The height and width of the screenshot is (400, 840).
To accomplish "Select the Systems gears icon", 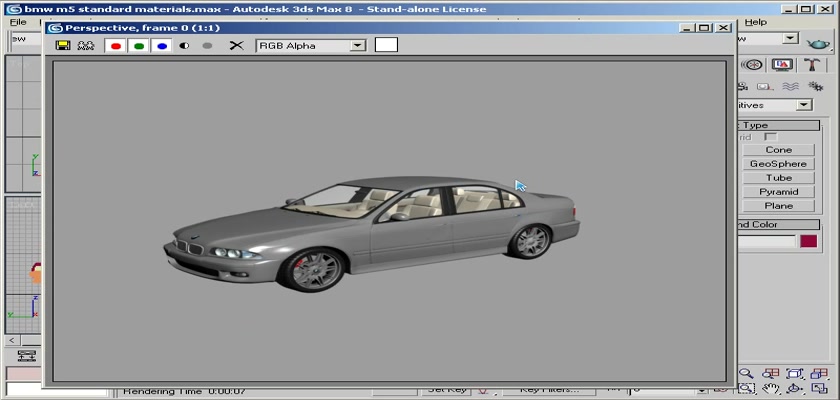I will point(815,86).
